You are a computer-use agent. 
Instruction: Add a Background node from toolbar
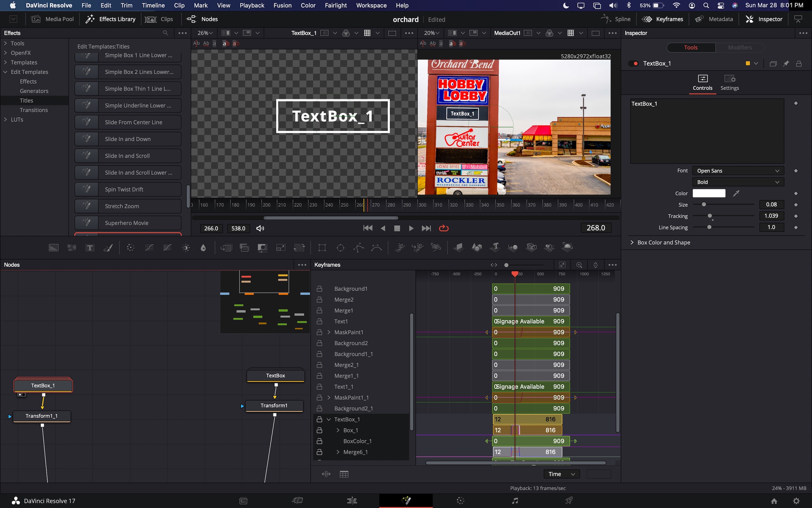pos(54,248)
